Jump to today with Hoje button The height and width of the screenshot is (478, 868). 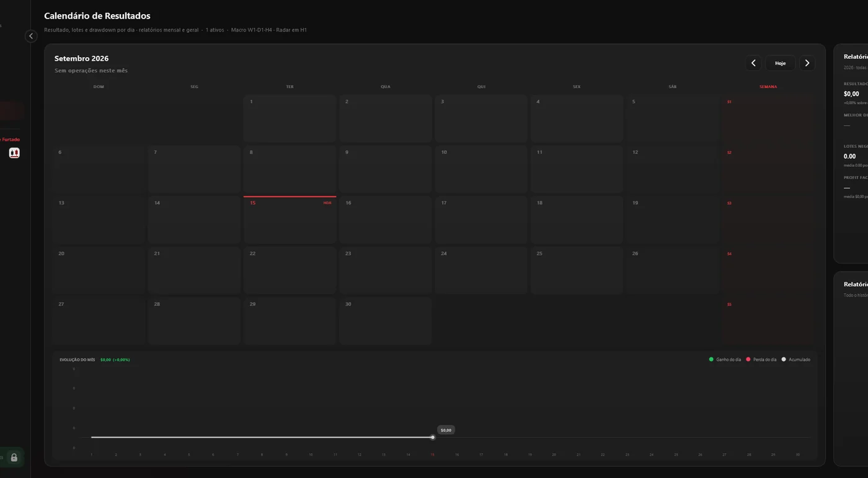coord(780,63)
